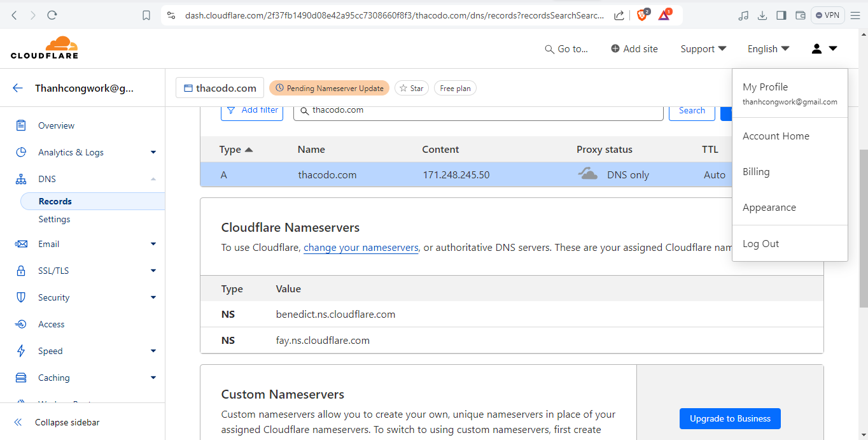Viewport: 868px width, 440px height.
Task: Select the 171.248.245.50 content cell
Action: [456, 174]
